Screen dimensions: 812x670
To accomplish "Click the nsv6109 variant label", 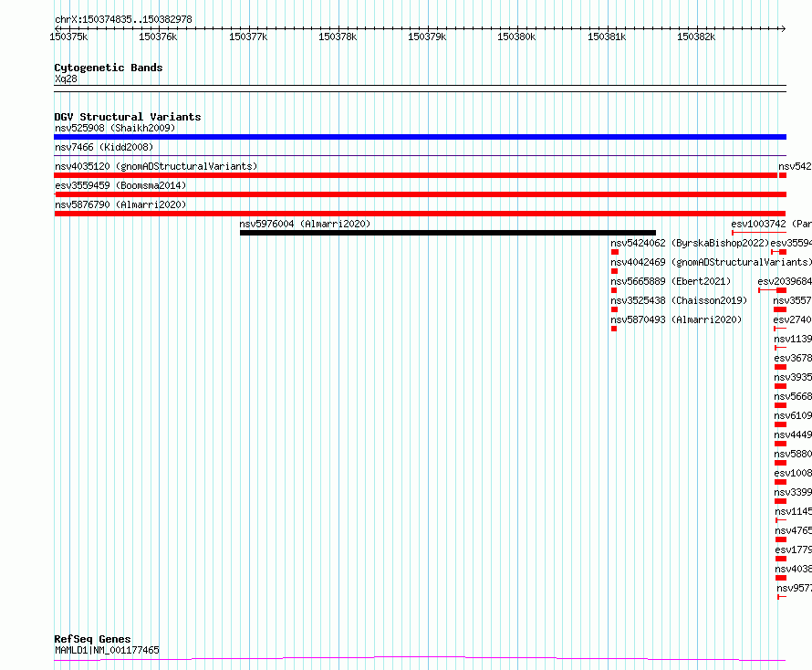I will tap(793, 415).
